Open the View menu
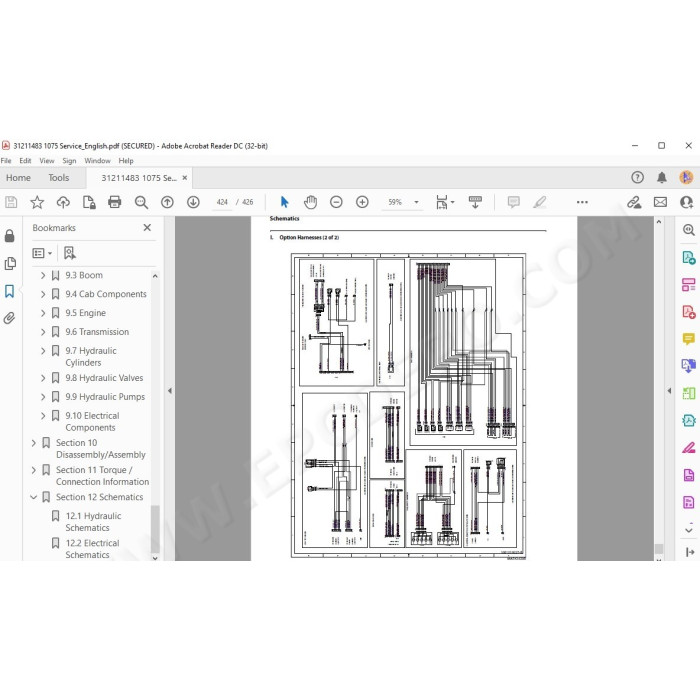Screen dimensions: 700x700 46,161
